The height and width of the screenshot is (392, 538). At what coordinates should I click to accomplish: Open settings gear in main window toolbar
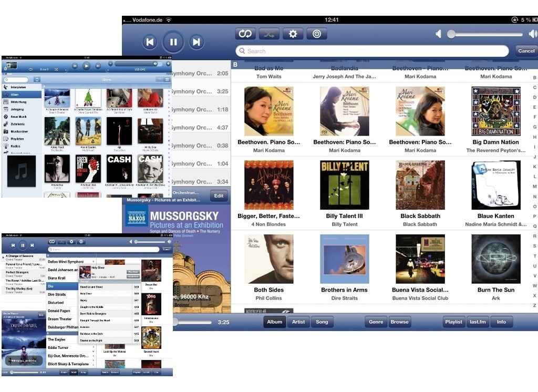click(293, 34)
